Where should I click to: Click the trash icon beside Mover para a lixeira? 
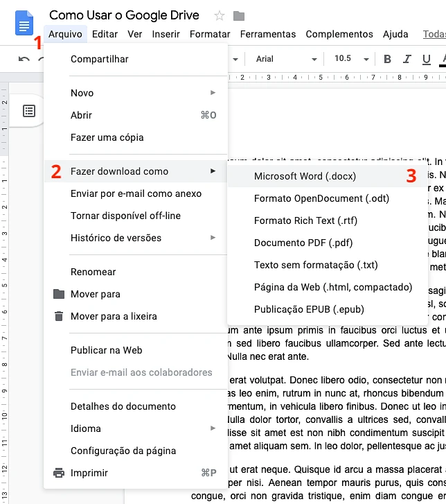59,316
